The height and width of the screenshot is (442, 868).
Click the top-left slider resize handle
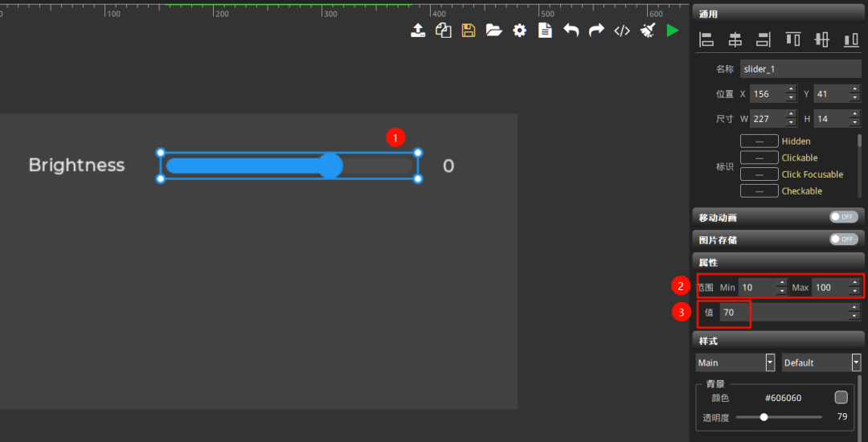161,153
